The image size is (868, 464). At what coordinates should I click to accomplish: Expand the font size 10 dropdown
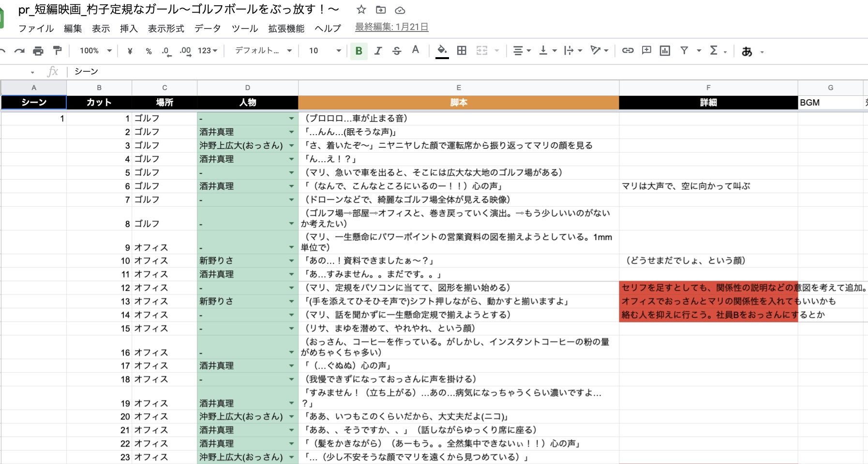[x=325, y=51]
